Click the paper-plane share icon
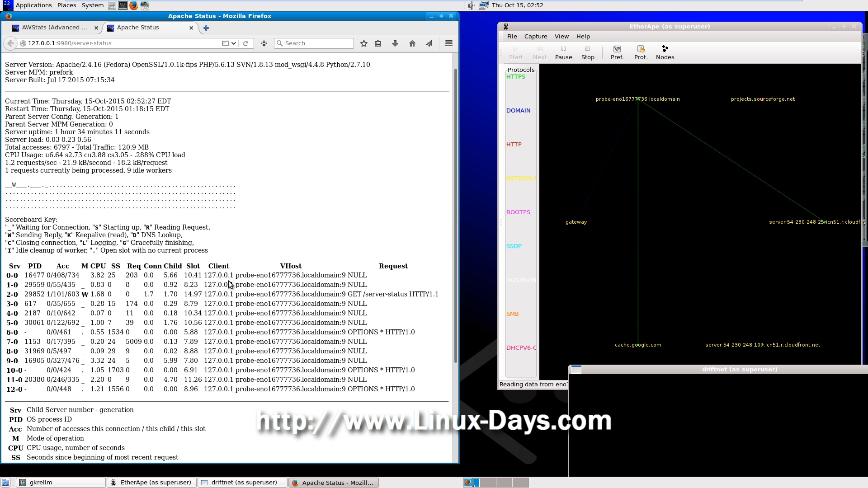This screenshot has width=868, height=488. tap(429, 43)
